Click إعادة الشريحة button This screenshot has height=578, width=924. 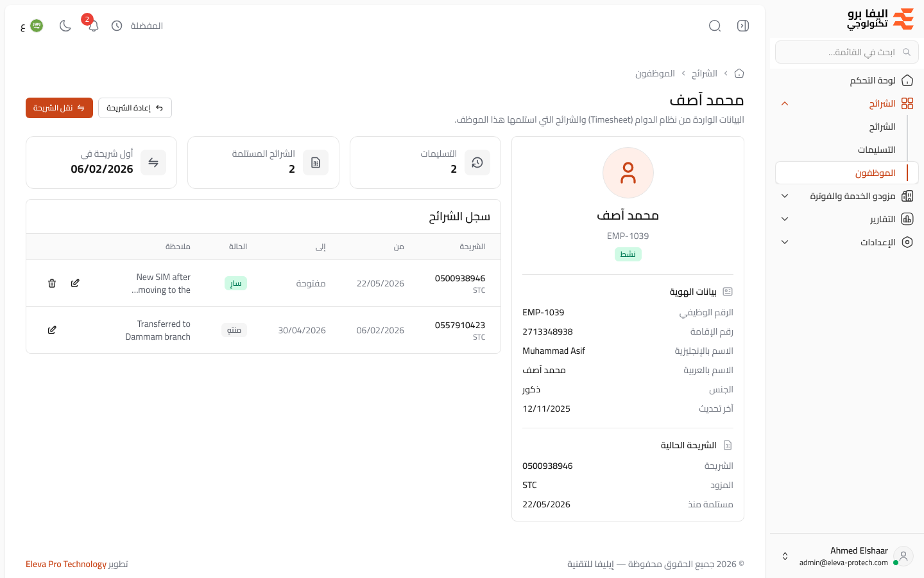click(135, 108)
